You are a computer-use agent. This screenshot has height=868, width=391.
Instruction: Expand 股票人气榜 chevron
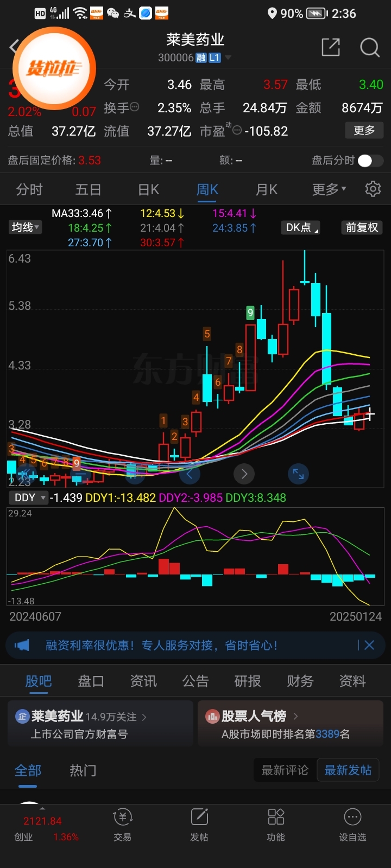pyautogui.click(x=295, y=717)
